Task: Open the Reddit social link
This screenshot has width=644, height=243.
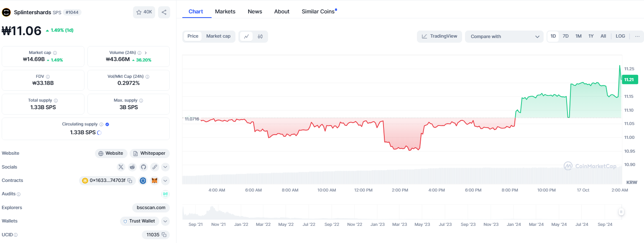Action: pyautogui.click(x=132, y=167)
